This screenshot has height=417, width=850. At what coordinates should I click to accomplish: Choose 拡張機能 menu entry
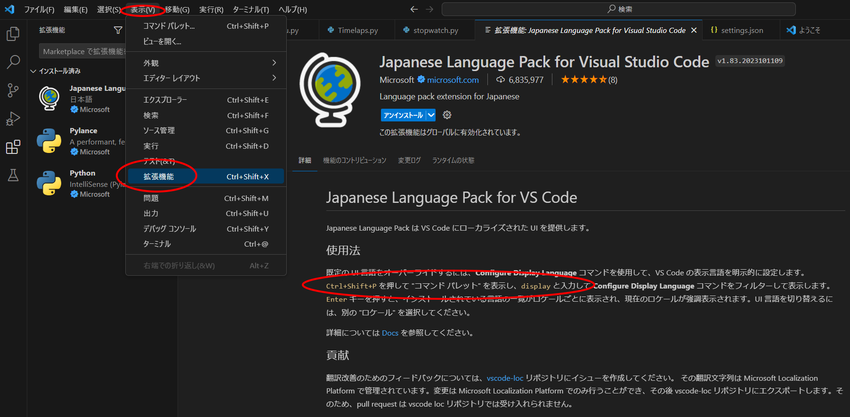coord(206,176)
